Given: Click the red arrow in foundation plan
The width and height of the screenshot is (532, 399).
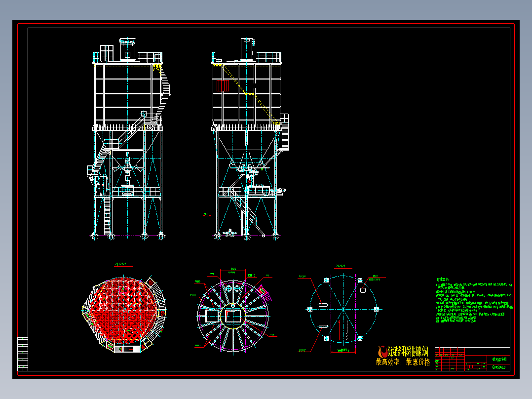Looking at the screenshot, I should tap(339, 329).
